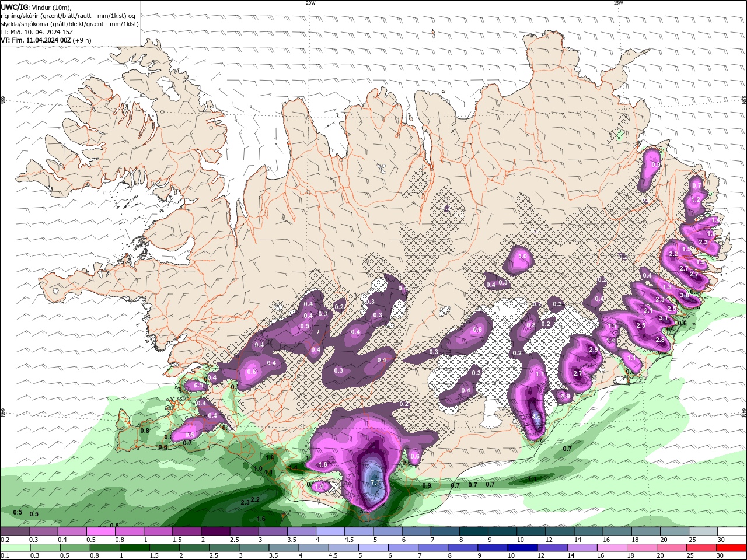The image size is (747, 560).
Task: Pick the medium green 0.5 swatch in rain legend
Action: point(75,548)
